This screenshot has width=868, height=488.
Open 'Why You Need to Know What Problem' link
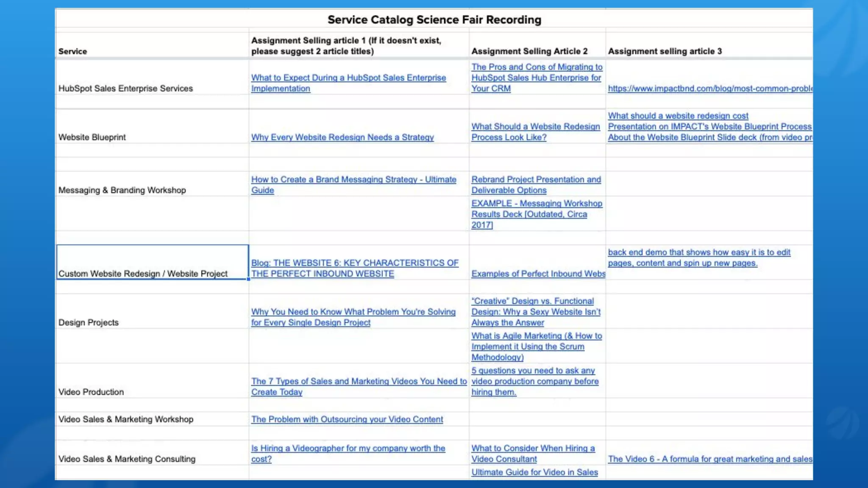point(353,312)
